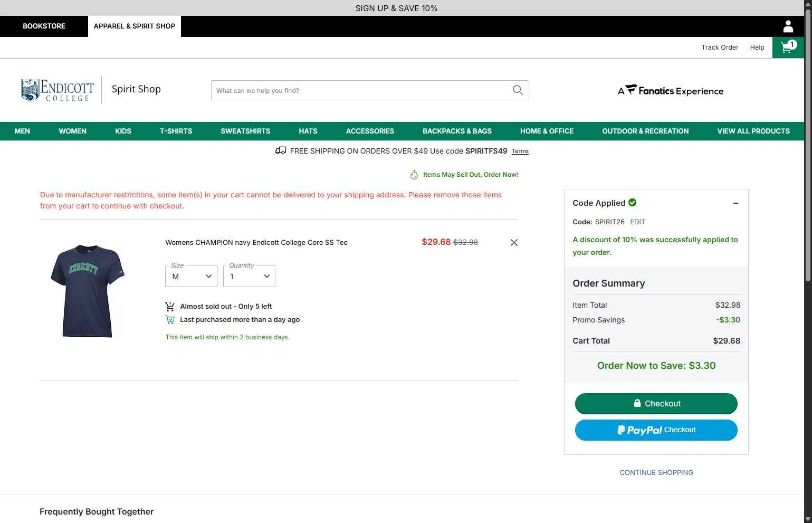812x523 pixels.
Task: Open the Hats menu
Action: [x=308, y=131]
